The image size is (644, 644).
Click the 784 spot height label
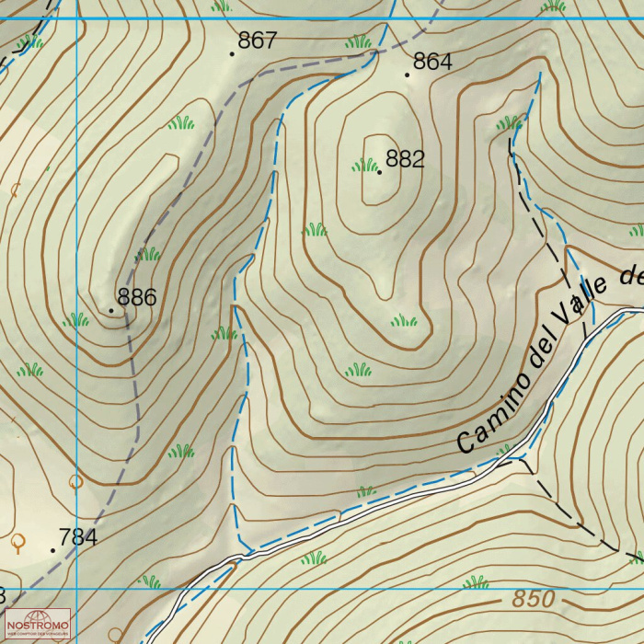[x=78, y=536]
